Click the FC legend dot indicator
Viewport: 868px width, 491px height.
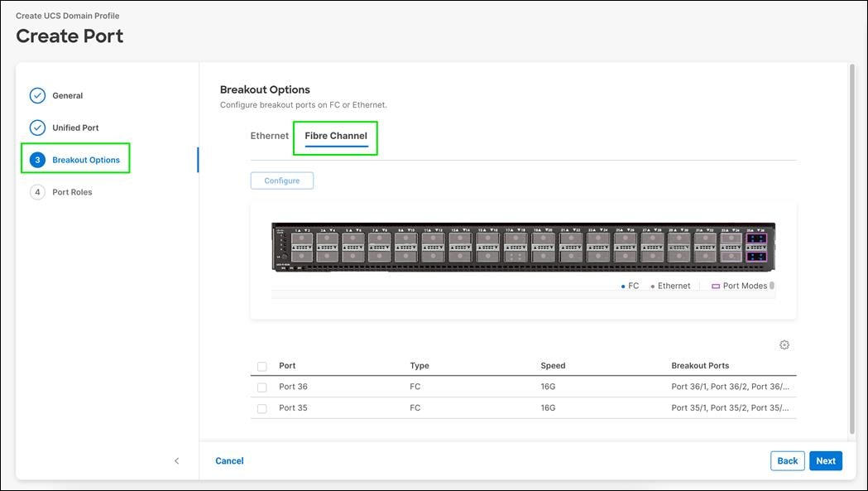point(623,286)
